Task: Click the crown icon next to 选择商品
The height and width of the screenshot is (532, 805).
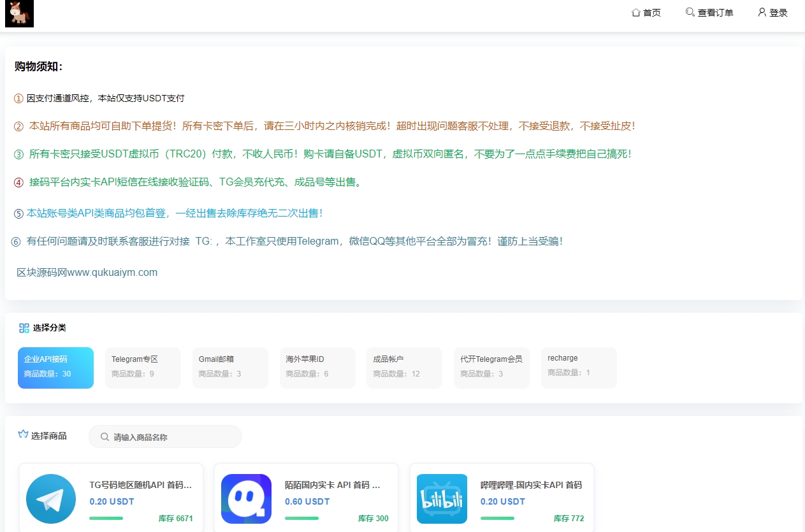Action: point(24,435)
